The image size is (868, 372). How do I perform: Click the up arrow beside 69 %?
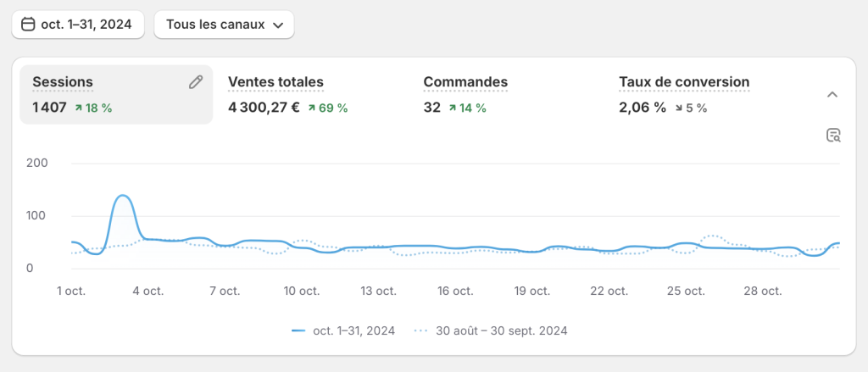coord(312,108)
